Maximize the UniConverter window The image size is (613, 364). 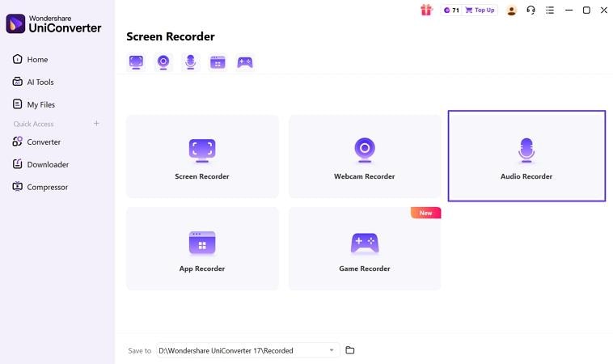[x=586, y=11]
